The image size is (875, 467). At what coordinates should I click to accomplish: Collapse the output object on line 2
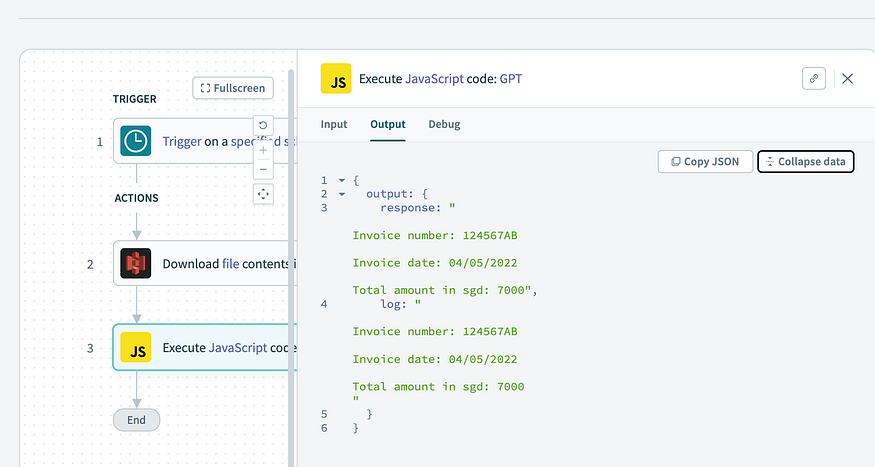click(x=342, y=194)
